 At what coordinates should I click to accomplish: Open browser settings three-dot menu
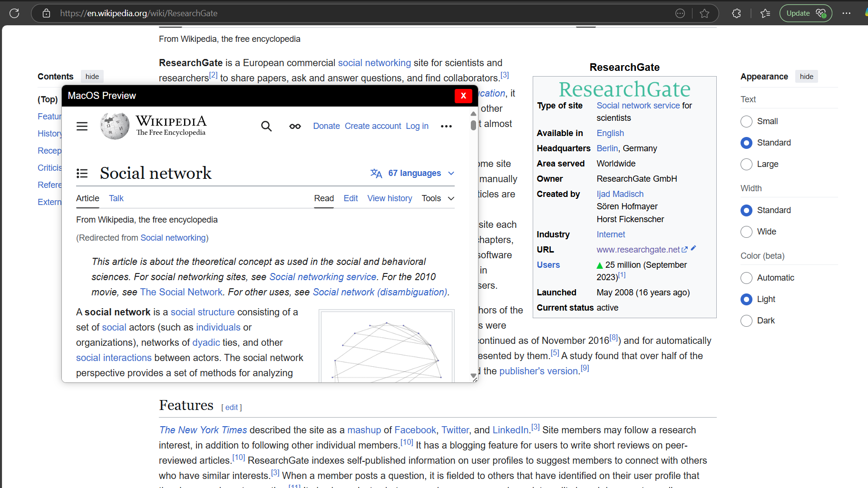846,13
